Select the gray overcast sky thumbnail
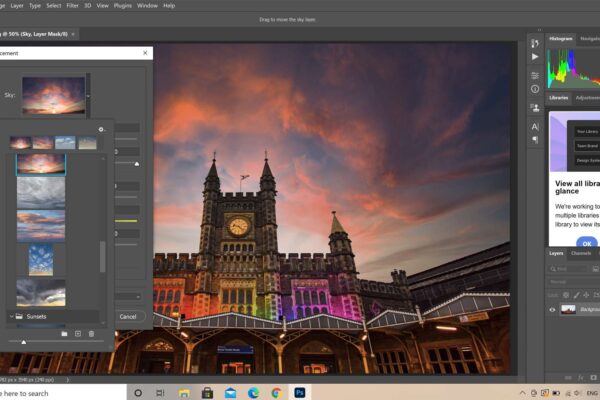 pyautogui.click(x=41, y=193)
